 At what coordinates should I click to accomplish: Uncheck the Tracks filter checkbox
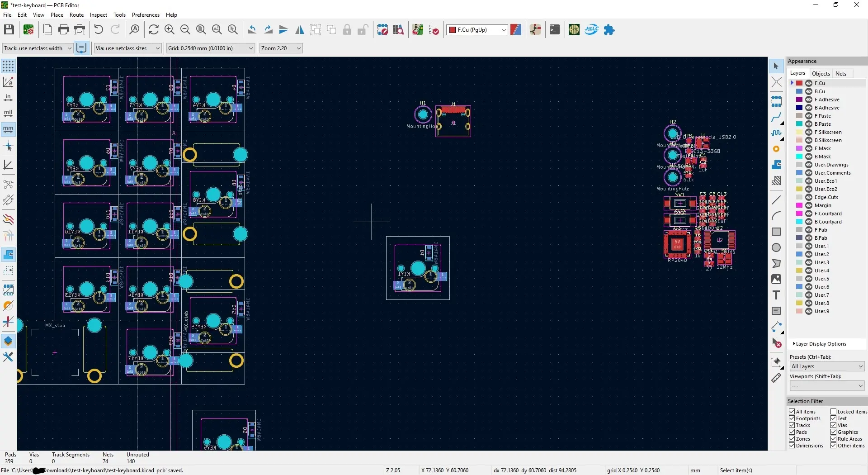[x=792, y=425]
